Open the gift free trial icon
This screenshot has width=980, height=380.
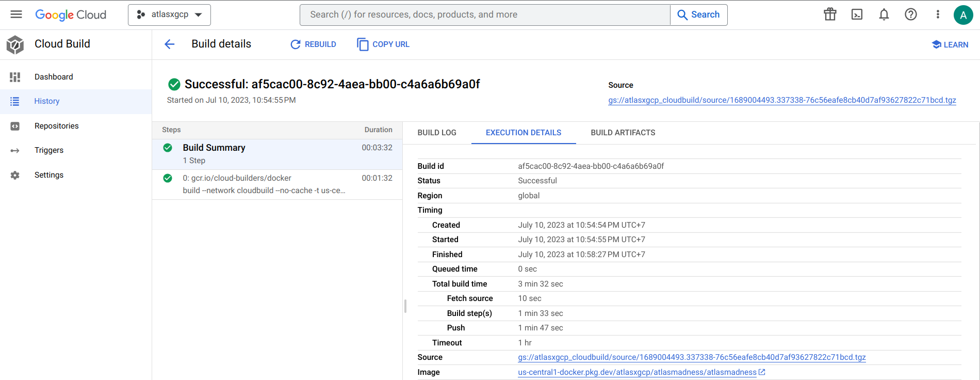(x=830, y=14)
